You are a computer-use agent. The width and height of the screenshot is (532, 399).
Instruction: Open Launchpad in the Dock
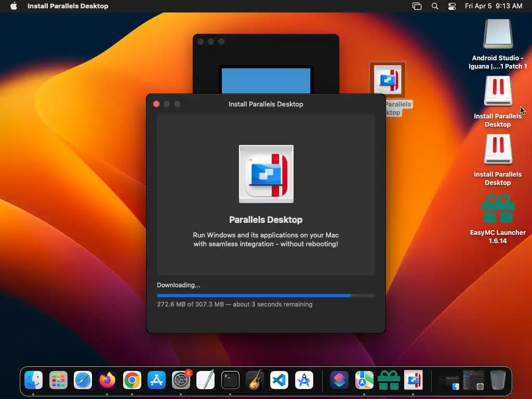[x=58, y=380]
